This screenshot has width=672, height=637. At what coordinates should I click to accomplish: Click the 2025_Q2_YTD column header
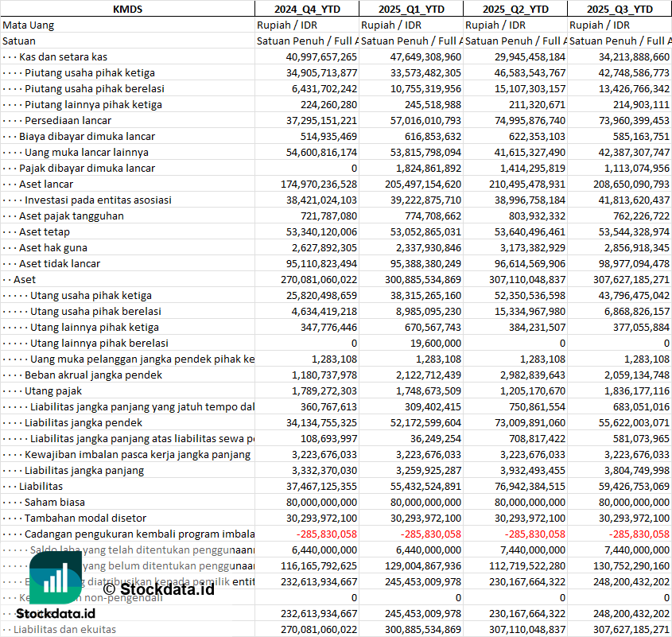[x=515, y=9]
